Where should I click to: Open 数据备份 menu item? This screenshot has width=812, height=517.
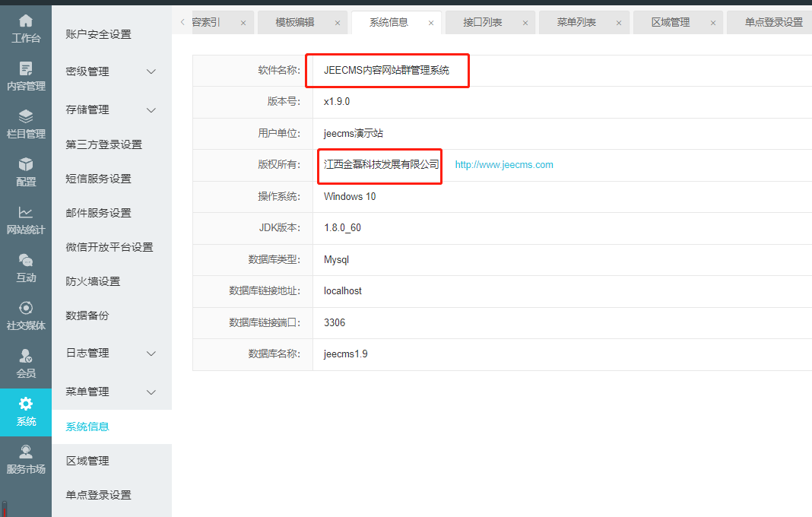[x=87, y=316]
